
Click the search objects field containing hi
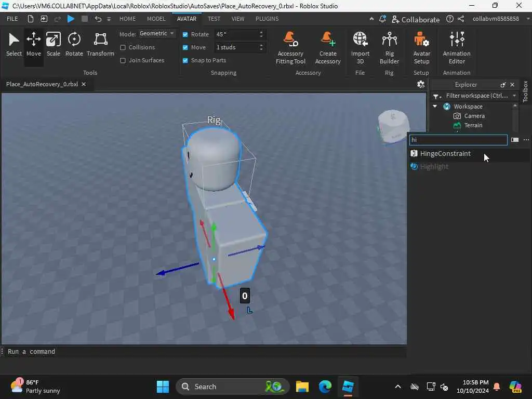[458, 140]
